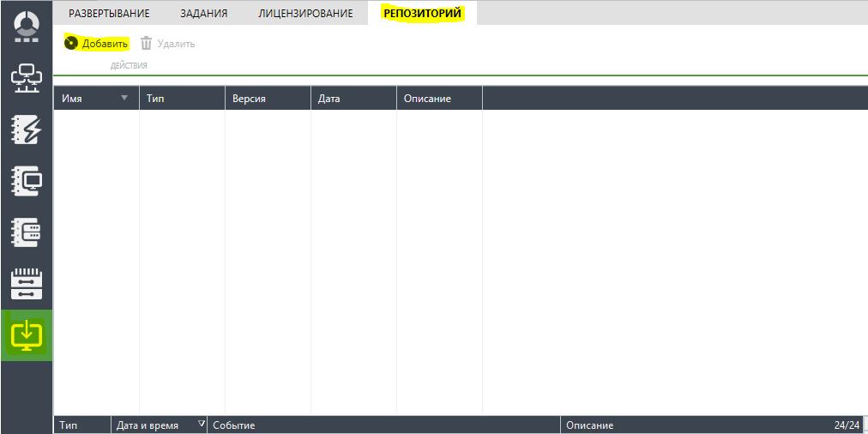
Task: Select the РЕПОЗИТОРИЙ tab
Action: click(x=422, y=13)
